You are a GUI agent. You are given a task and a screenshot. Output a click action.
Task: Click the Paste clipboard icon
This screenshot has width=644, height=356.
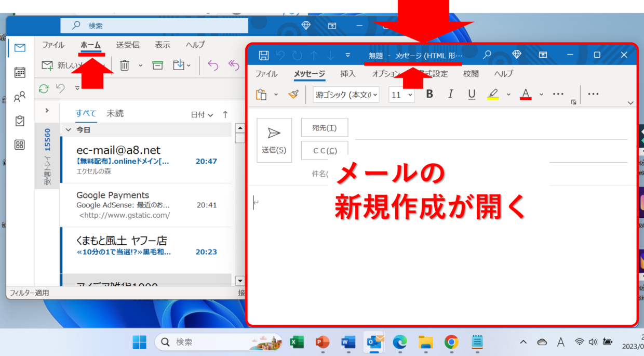(x=261, y=94)
